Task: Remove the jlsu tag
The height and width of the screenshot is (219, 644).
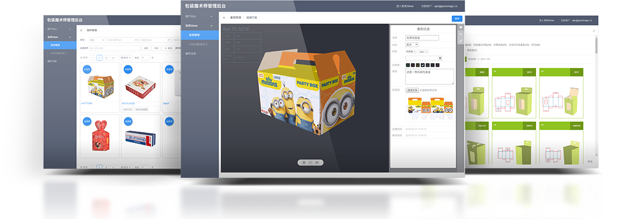Action: pyautogui.click(x=427, y=51)
